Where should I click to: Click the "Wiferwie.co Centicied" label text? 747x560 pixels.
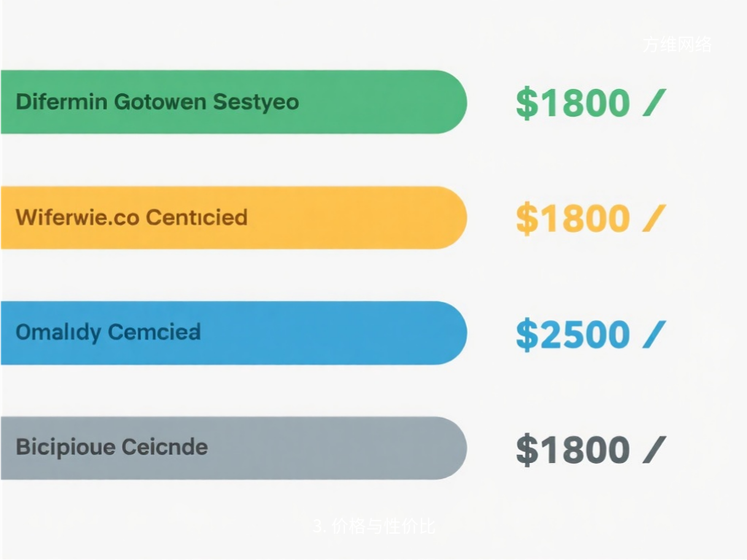pyautogui.click(x=131, y=217)
